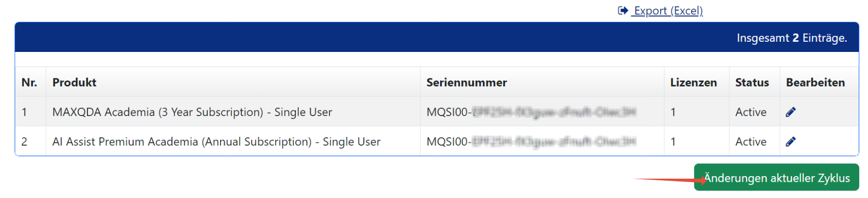Open the Export (Excel) link
Image resolution: width=868 pixels, height=198 pixels.
667,11
